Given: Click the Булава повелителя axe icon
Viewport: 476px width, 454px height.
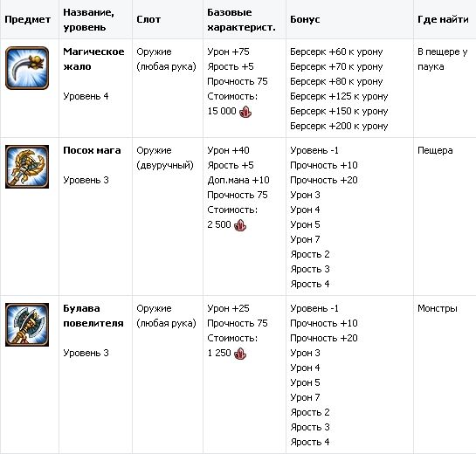Looking at the screenshot, I should [x=27, y=325].
